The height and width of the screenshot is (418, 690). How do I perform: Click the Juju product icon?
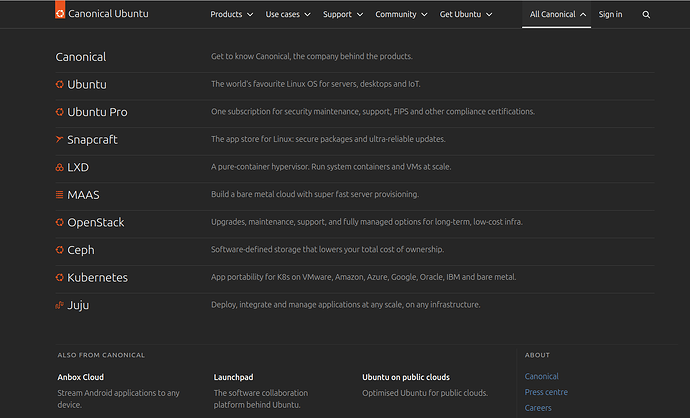click(60, 305)
